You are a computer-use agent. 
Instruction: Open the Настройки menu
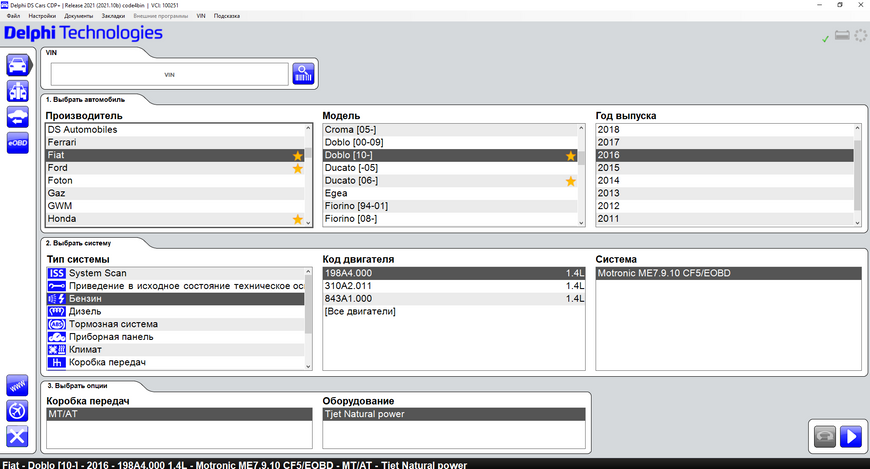(x=42, y=16)
